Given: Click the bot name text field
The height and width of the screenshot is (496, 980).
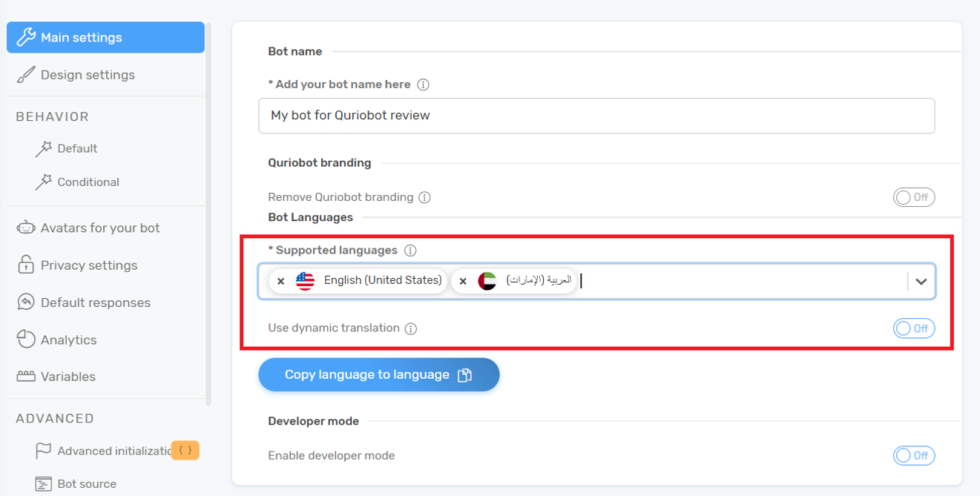Looking at the screenshot, I should click(596, 116).
